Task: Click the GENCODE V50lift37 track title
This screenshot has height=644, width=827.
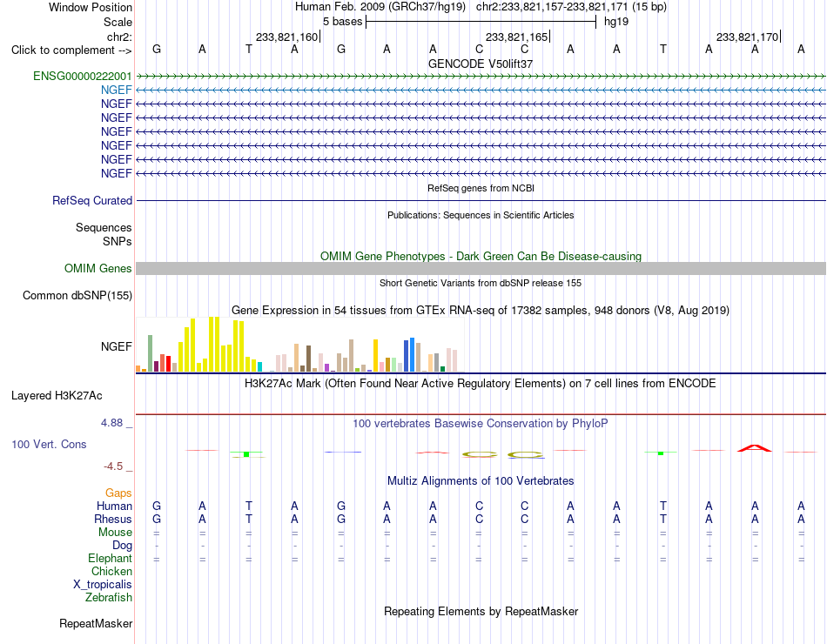Action: 481,64
